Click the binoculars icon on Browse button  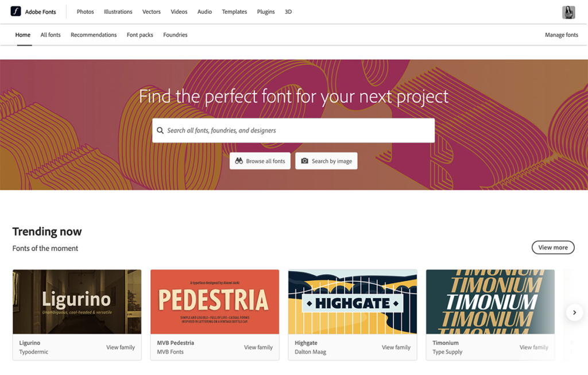tap(239, 161)
